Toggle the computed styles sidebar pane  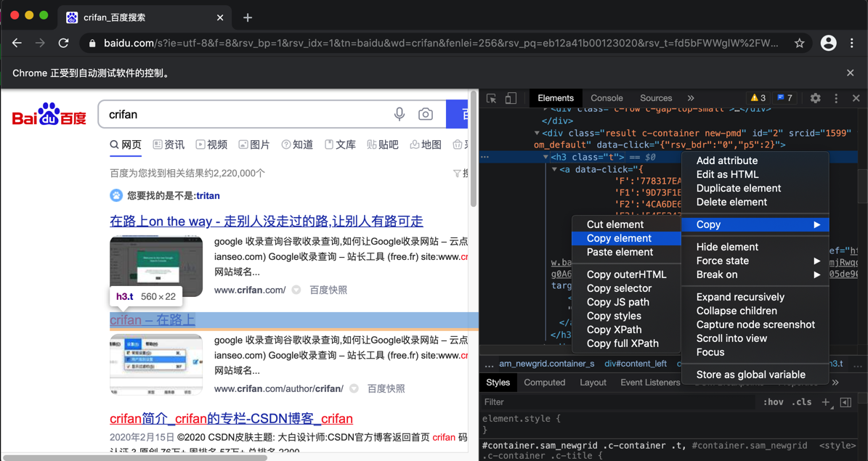click(846, 402)
